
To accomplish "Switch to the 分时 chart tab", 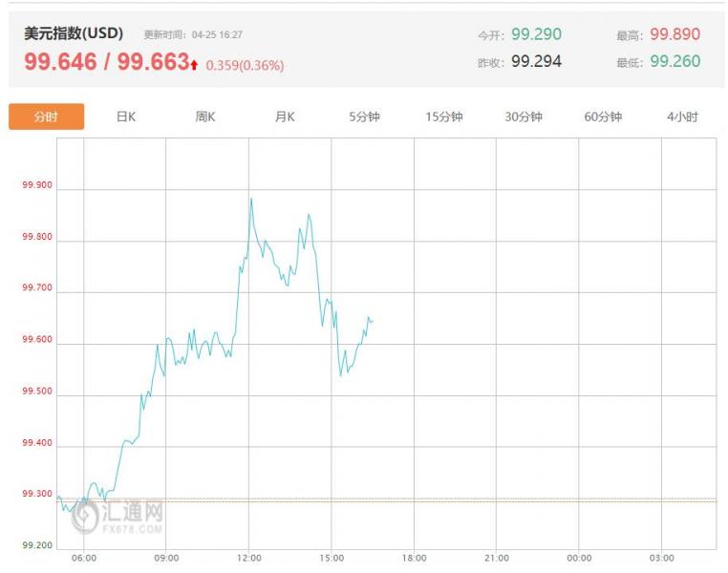I will click(46, 117).
